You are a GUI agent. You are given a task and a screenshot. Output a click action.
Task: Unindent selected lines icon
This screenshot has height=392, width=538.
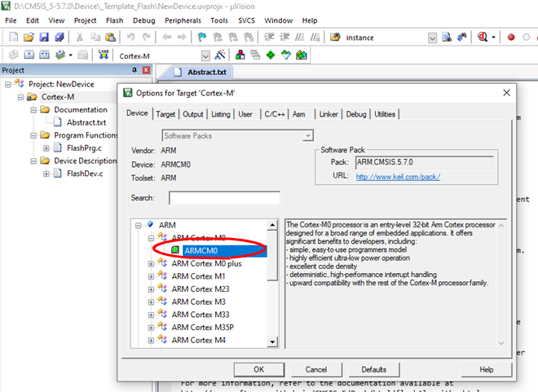284,37
